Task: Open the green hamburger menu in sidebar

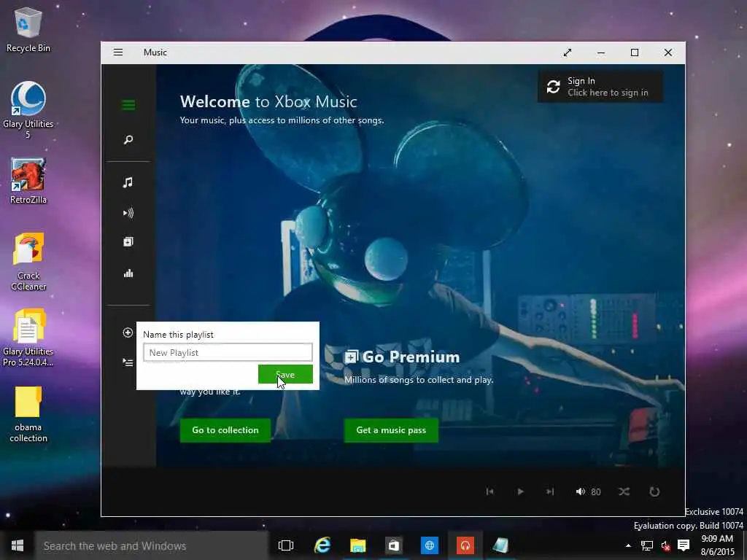Action: (x=128, y=105)
